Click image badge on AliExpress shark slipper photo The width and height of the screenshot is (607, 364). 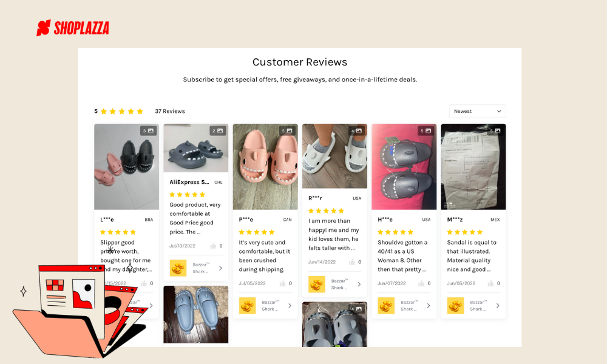coord(218,130)
